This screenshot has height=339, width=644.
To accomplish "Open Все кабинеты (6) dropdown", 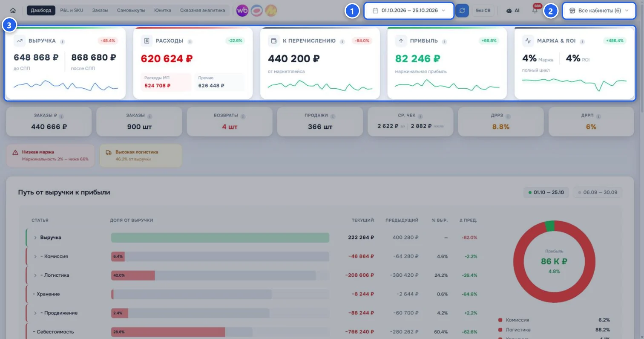I will pyautogui.click(x=599, y=10).
